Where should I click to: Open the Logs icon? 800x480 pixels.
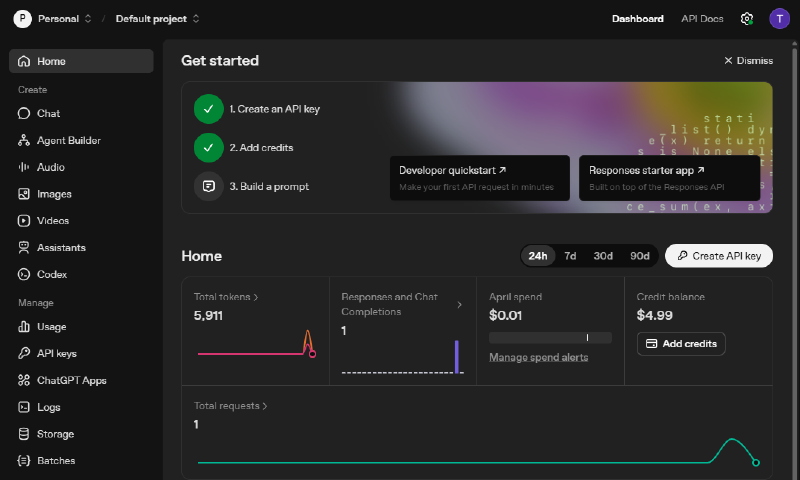[23, 407]
